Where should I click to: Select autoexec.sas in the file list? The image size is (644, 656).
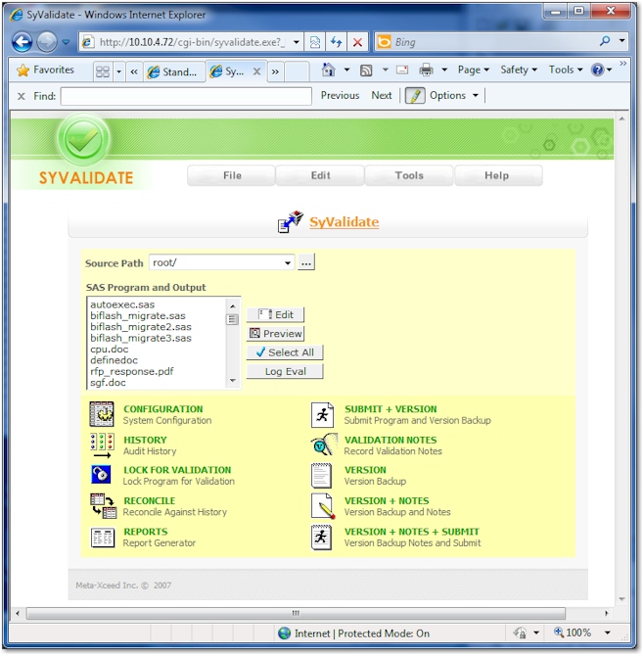coord(122,305)
